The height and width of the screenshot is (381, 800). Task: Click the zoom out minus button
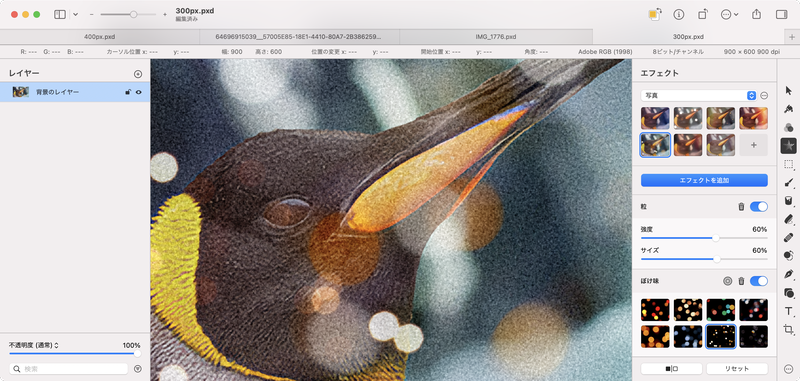(x=91, y=14)
